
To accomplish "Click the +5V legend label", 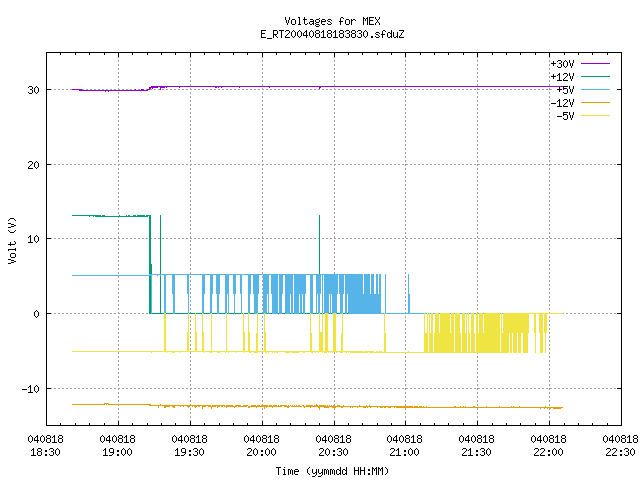I will [x=565, y=90].
